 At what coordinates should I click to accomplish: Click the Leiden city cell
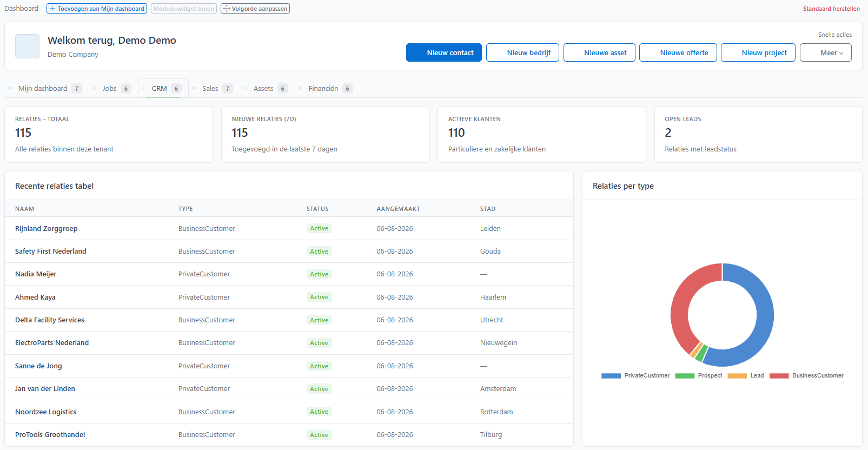tap(491, 228)
